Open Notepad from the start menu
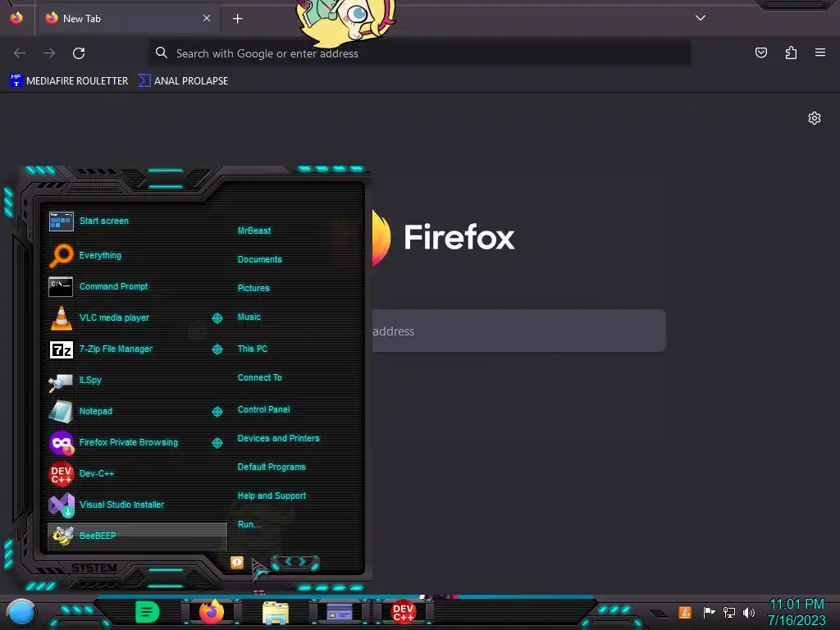Viewport: 840px width, 630px height. 129,411
